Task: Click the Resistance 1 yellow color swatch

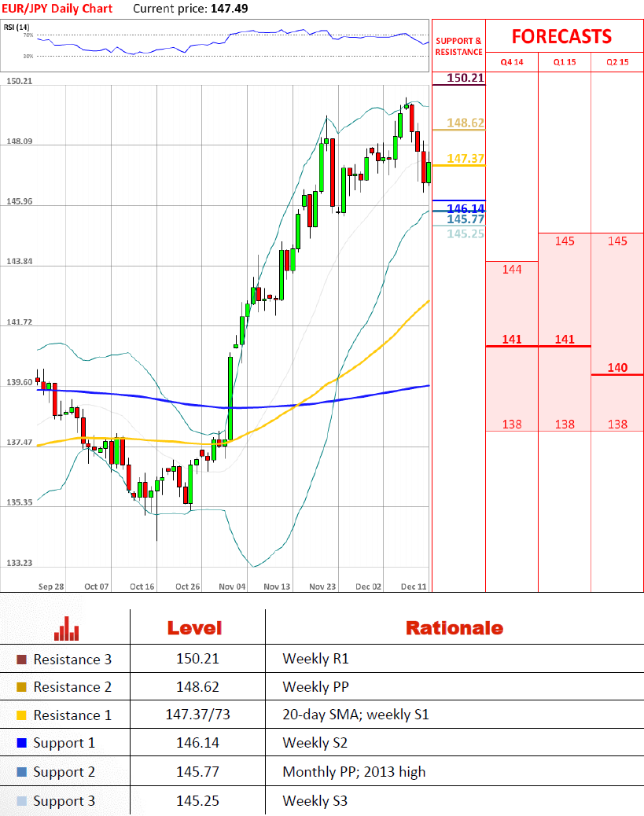Action: coord(21,715)
